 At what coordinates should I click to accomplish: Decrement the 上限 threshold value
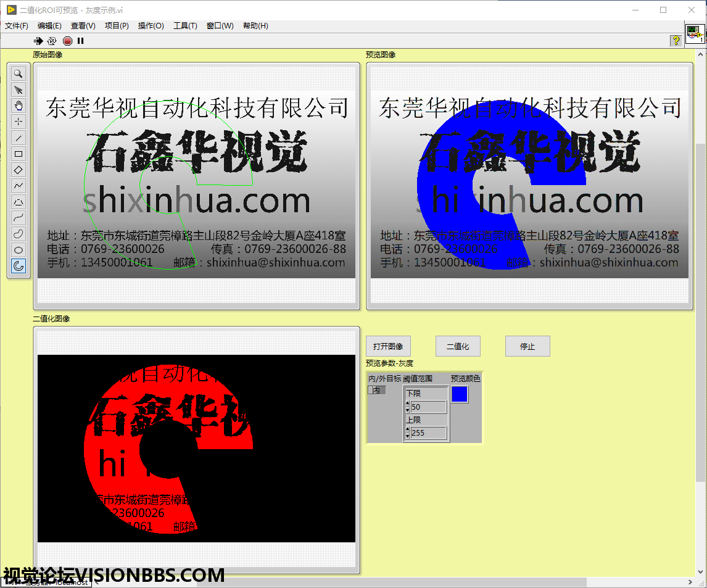coord(407,436)
